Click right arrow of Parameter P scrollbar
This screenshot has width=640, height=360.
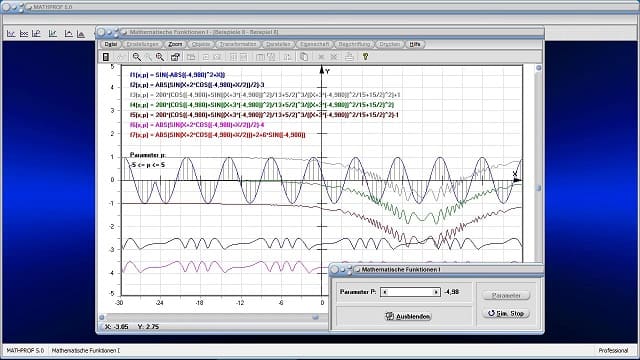coord(436,292)
